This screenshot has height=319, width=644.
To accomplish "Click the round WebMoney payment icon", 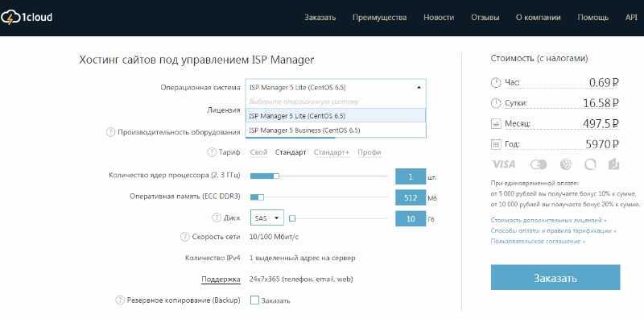I will [566, 165].
